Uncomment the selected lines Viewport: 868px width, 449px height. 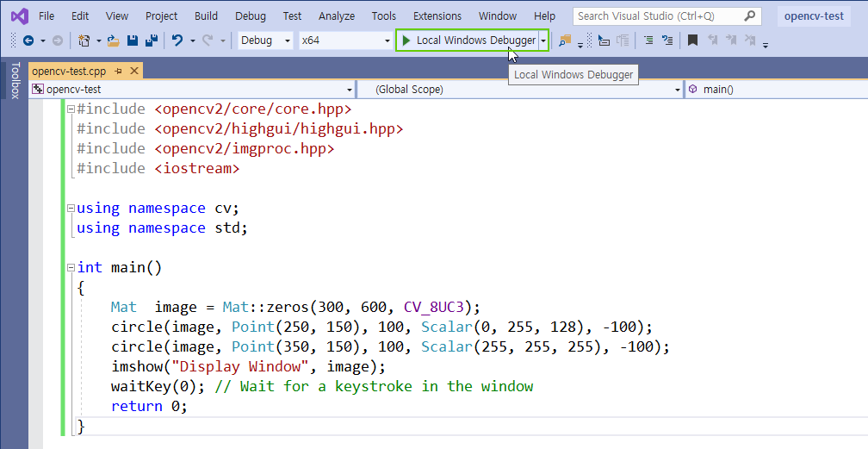667,41
